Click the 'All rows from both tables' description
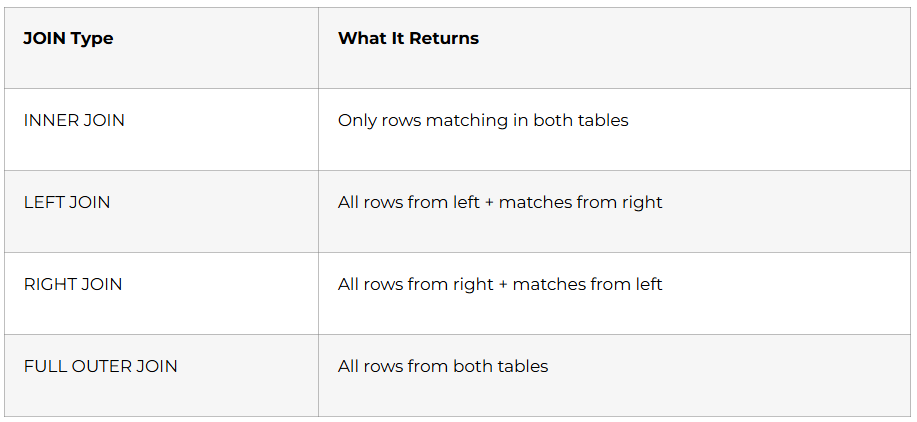The width and height of the screenshot is (917, 422). (x=443, y=366)
